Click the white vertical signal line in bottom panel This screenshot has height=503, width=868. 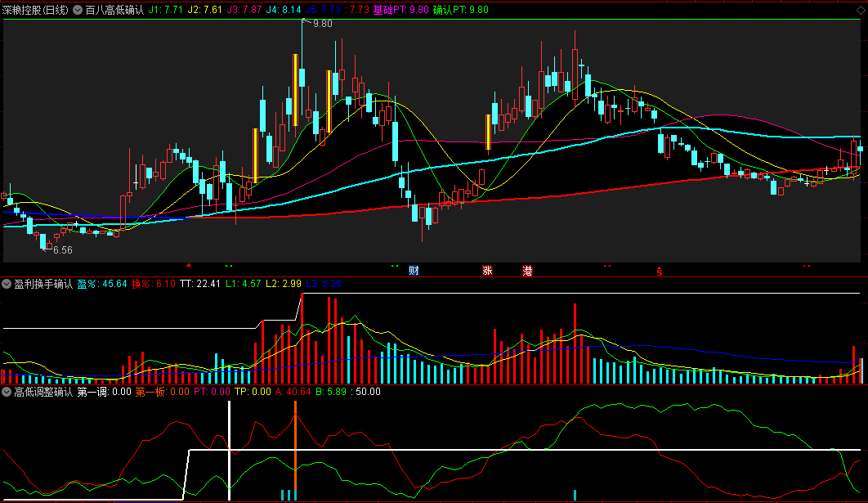(230, 450)
